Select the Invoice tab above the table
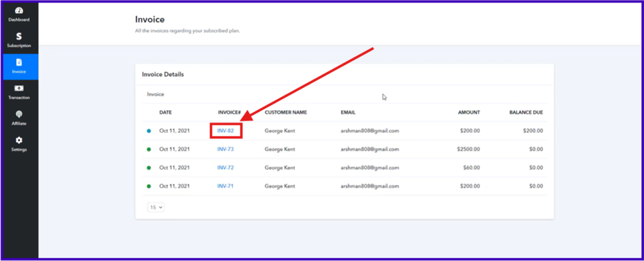The width and height of the screenshot is (644, 261). pyautogui.click(x=156, y=94)
